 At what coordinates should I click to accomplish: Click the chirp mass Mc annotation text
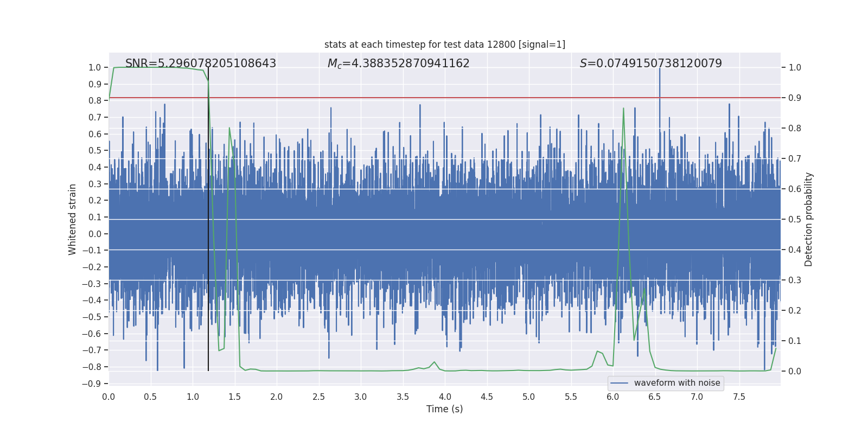point(398,63)
